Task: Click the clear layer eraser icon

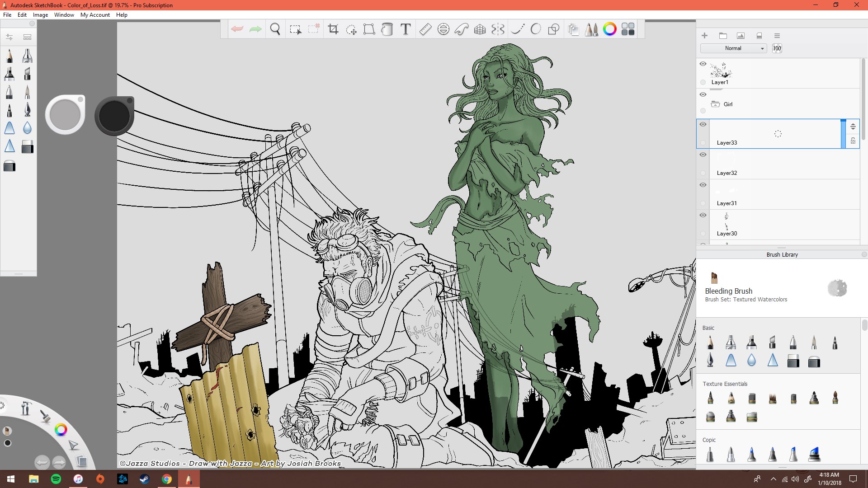Action: coord(759,36)
